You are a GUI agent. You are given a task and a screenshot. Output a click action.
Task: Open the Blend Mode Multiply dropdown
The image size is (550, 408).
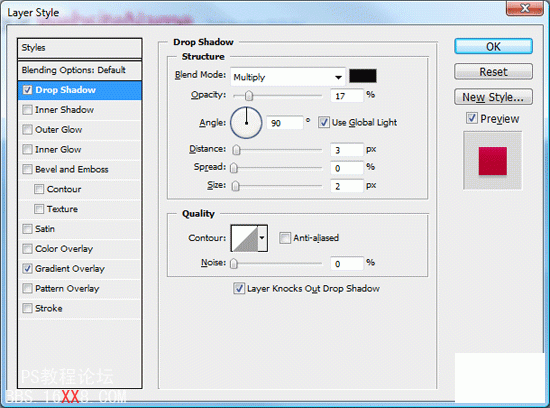pos(288,76)
